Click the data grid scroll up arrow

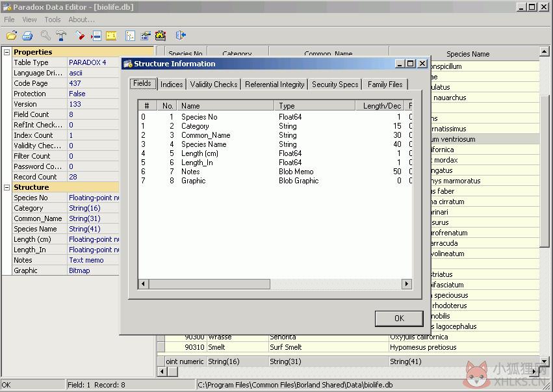(544, 51)
